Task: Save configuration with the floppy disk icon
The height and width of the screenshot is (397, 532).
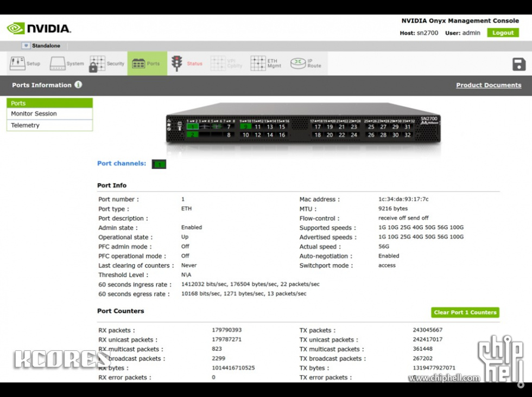Action: click(x=519, y=65)
